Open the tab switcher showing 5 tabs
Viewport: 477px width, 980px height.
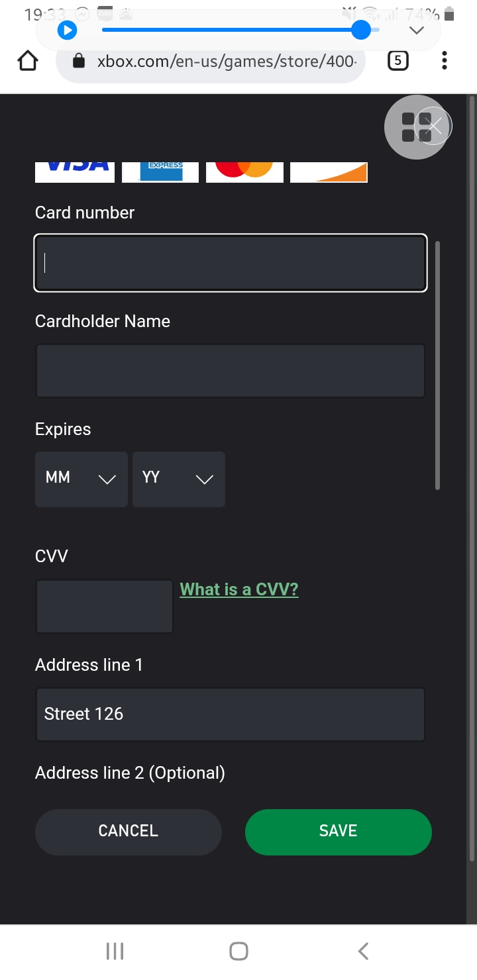397,62
